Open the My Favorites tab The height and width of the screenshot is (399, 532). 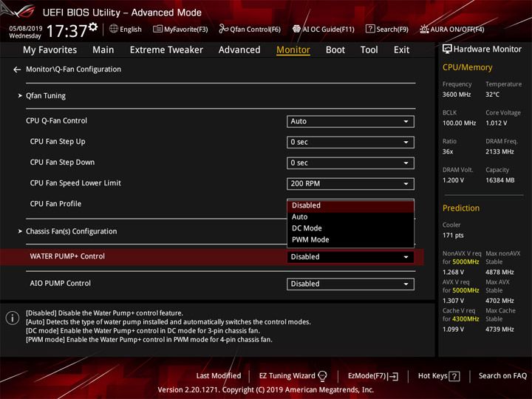click(50, 50)
